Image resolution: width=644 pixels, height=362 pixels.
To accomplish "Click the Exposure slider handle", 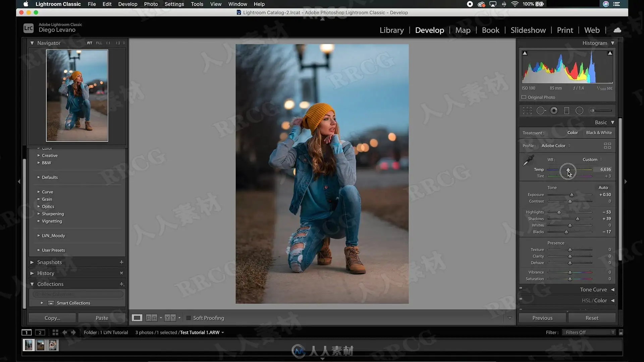I will pyautogui.click(x=572, y=195).
